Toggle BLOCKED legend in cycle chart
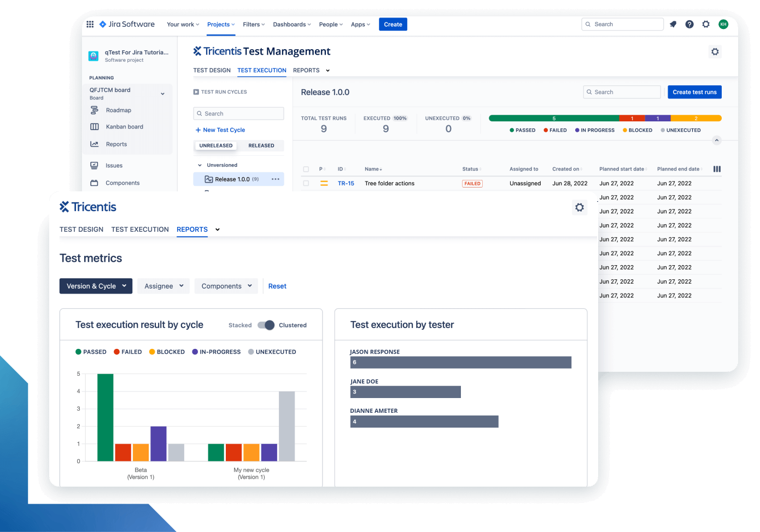 click(x=167, y=352)
